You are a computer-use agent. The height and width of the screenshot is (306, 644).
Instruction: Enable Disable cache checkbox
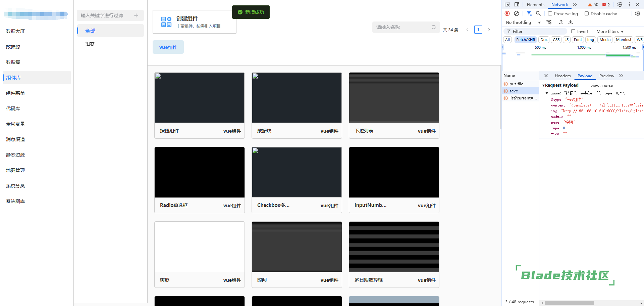pos(587,13)
